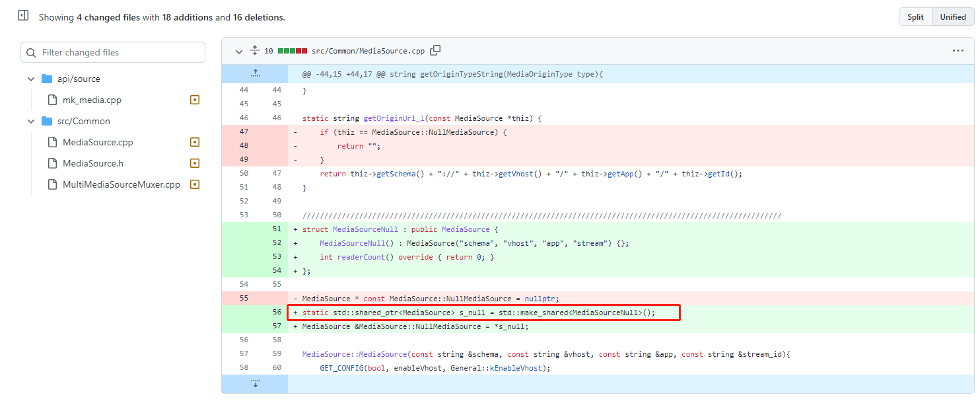Click line number 56 in the diff
The width and height of the screenshot is (980, 403).
pyautogui.click(x=277, y=312)
